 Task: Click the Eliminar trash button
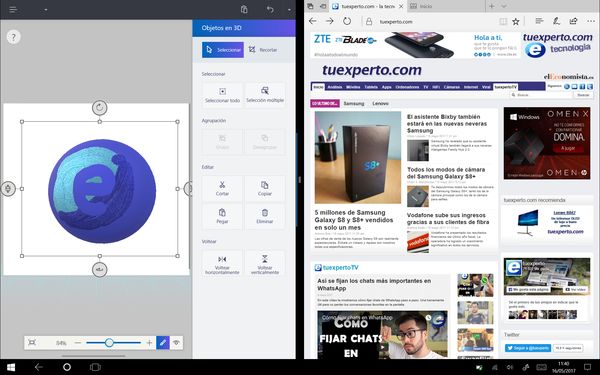point(265,216)
